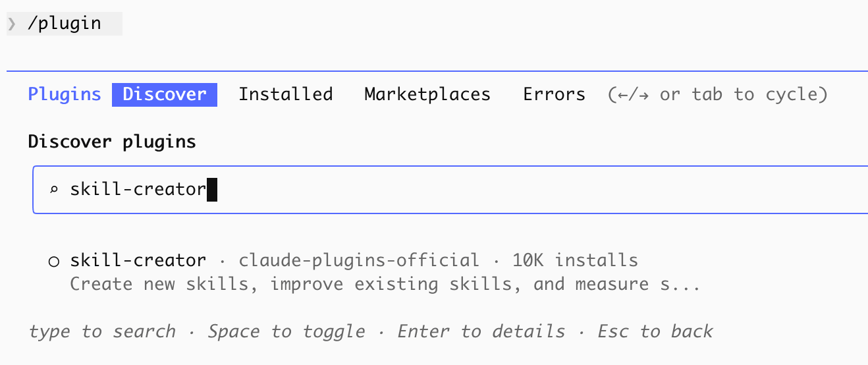Click the skill-creator plugin description text
The width and height of the screenshot is (868, 365).
(x=385, y=285)
